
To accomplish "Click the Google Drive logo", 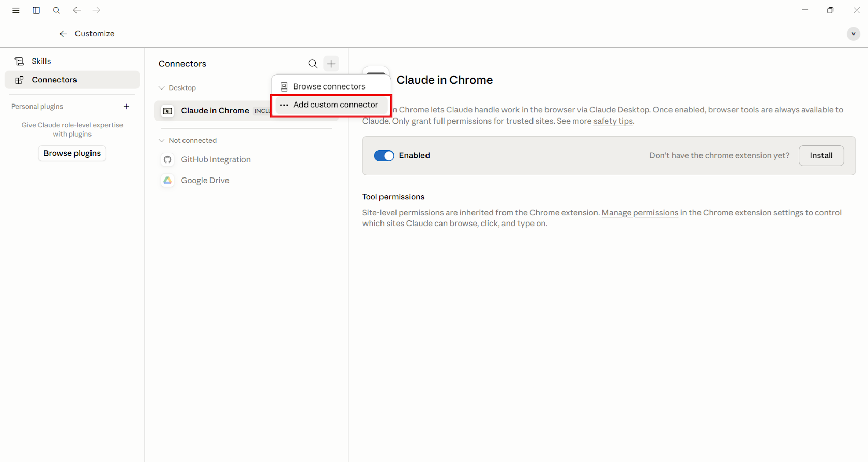I will [167, 181].
